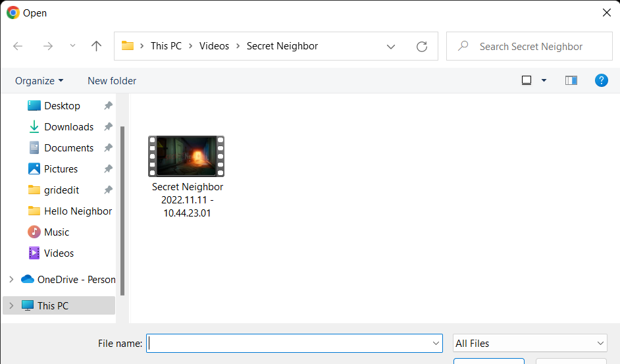Screen dimensions: 620x364
Task: Click the change view icon
Action: pos(527,80)
